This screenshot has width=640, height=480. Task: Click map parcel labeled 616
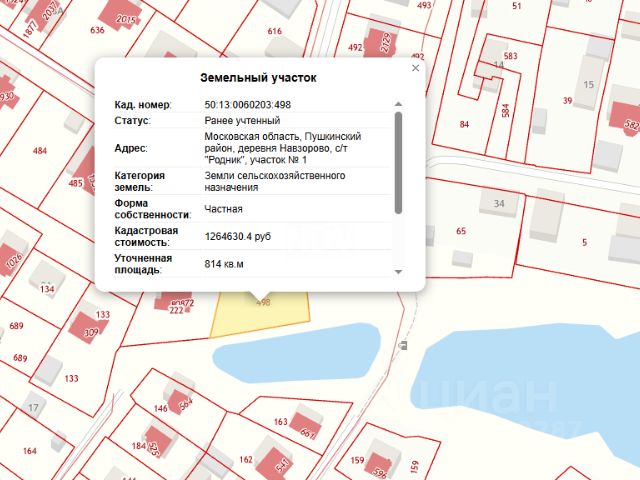tap(275, 31)
